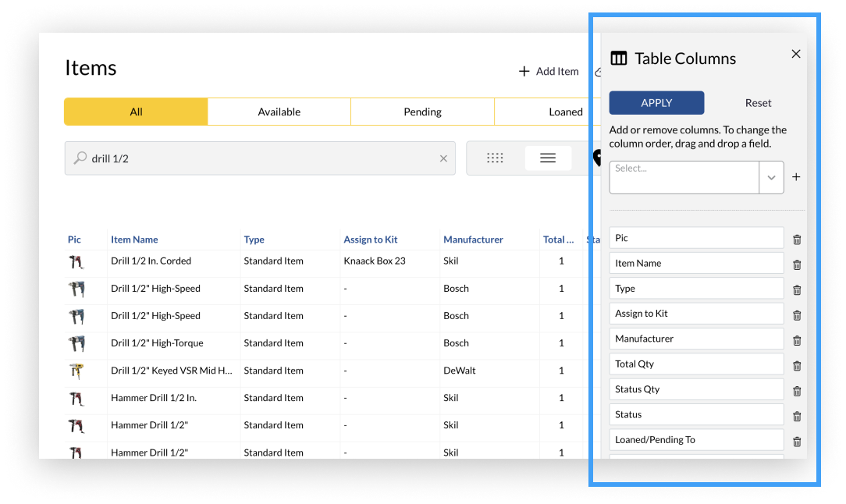Switch to list view layout
This screenshot has height=504, width=846.
tap(548, 158)
